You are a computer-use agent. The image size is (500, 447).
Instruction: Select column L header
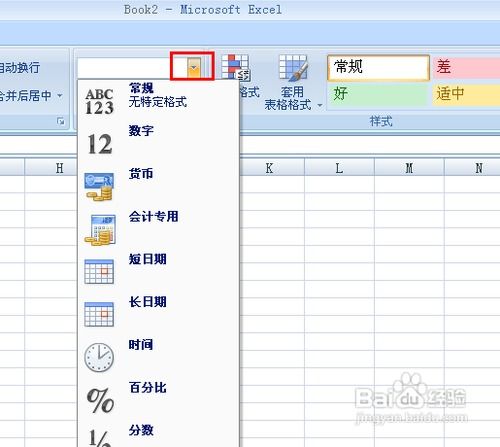click(339, 168)
